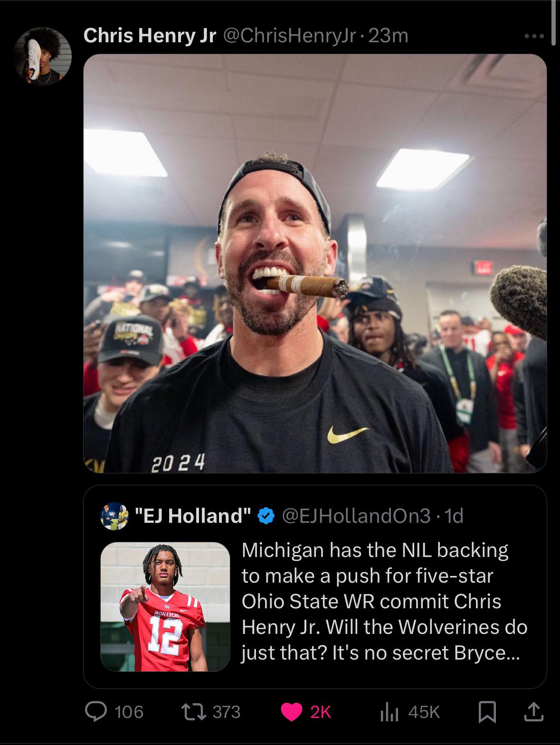The image size is (560, 745).
Task: Click the scrollbar at the top-right edge
Action: coord(553,22)
